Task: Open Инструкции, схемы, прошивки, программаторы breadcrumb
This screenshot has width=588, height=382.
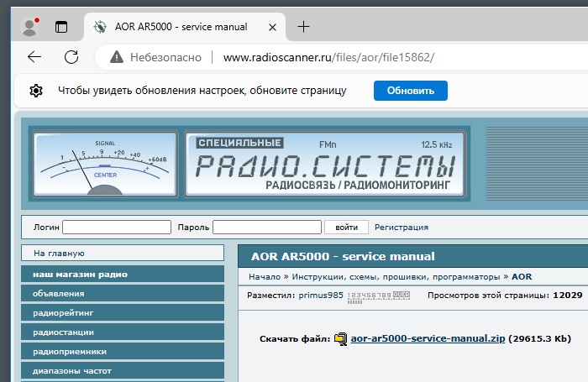Action: pyautogui.click(x=396, y=277)
